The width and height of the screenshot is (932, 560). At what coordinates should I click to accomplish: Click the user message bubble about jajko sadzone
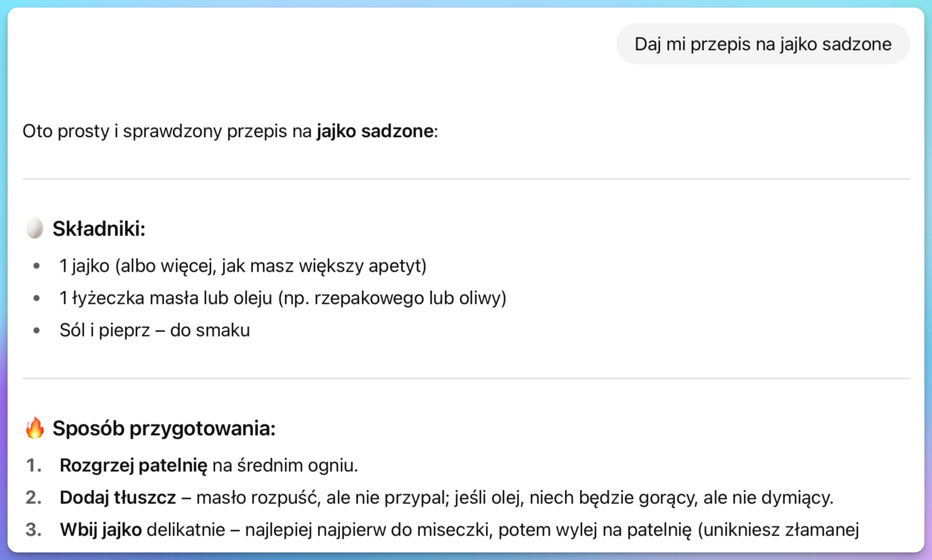pos(763,44)
